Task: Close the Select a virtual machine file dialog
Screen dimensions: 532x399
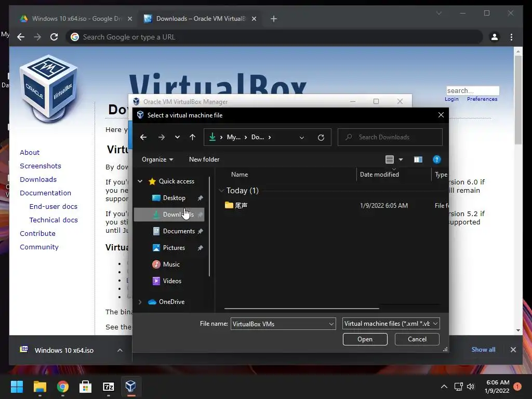Action: 441,115
